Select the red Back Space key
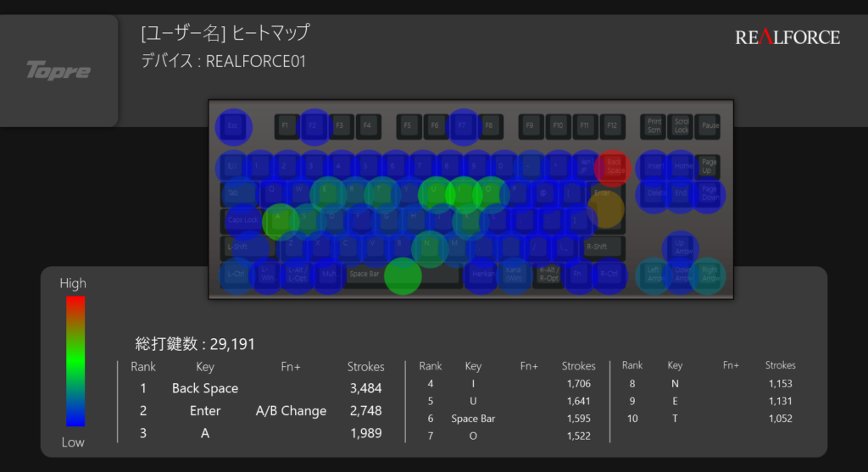This screenshot has width=868, height=472. pyautogui.click(x=614, y=167)
